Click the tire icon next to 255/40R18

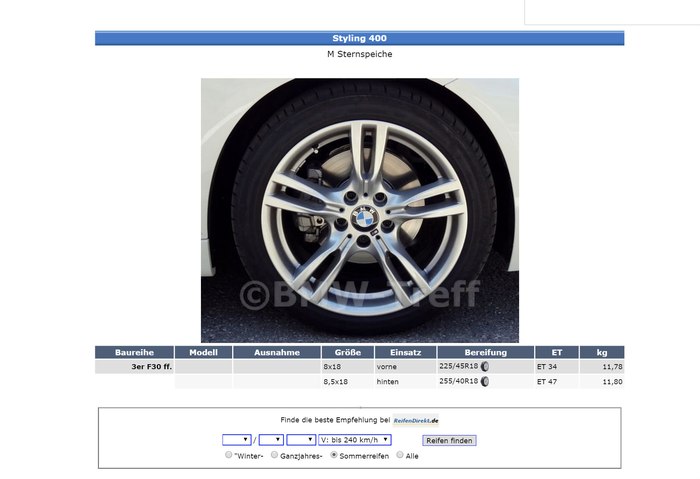click(485, 381)
